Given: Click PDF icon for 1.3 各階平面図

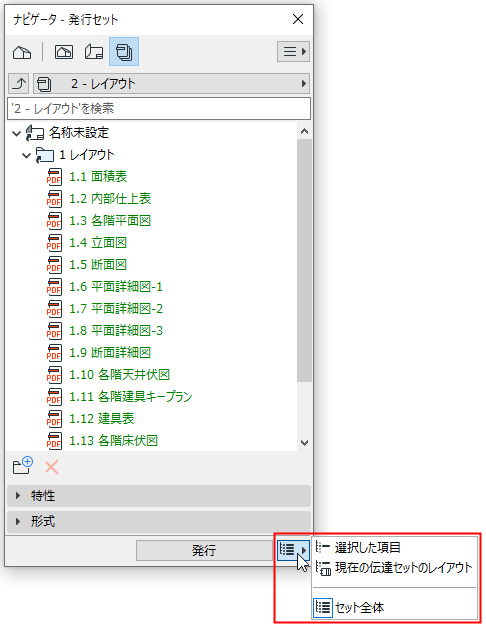Looking at the screenshot, I should tap(54, 221).
